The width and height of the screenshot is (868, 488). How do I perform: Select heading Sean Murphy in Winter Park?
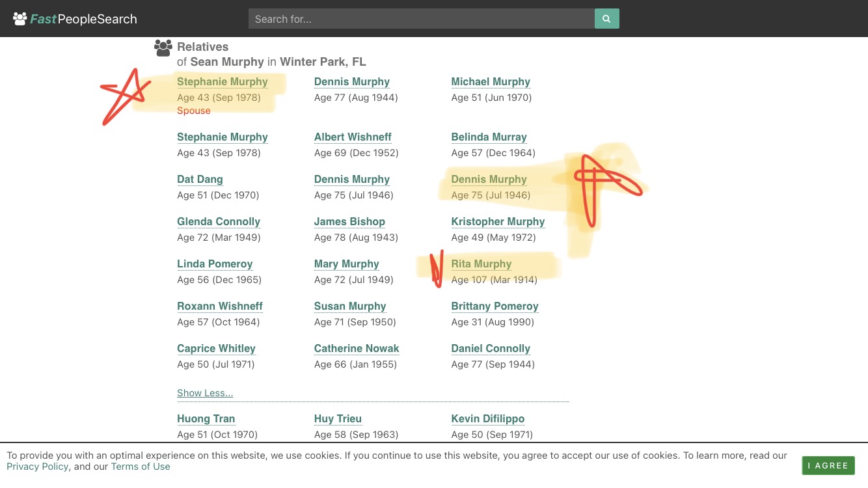click(x=271, y=62)
